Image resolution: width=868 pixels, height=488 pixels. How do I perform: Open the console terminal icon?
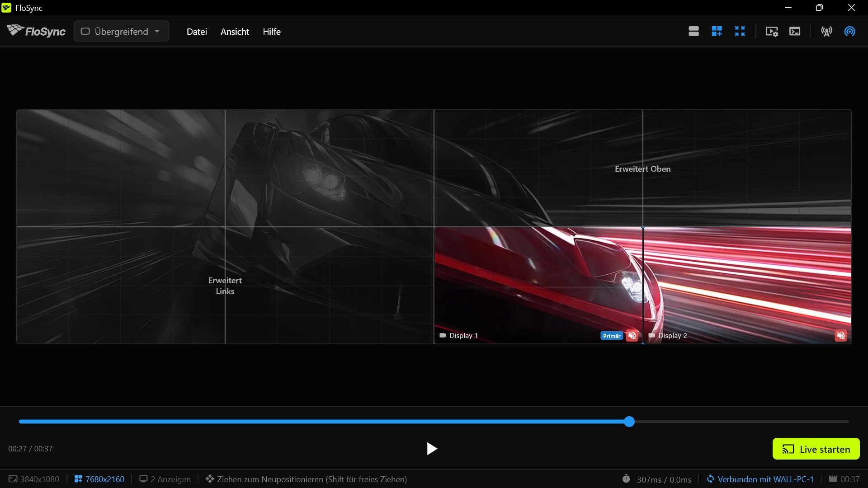795,31
